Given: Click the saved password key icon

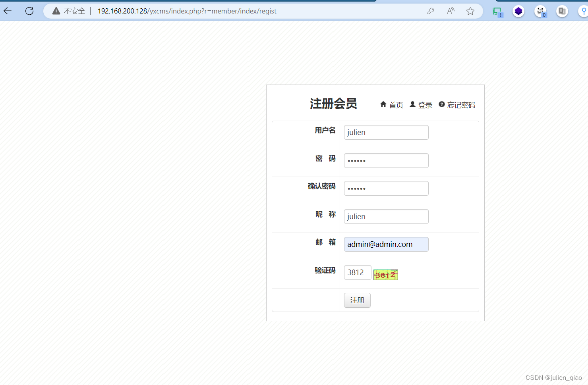Looking at the screenshot, I should pyautogui.click(x=431, y=11).
